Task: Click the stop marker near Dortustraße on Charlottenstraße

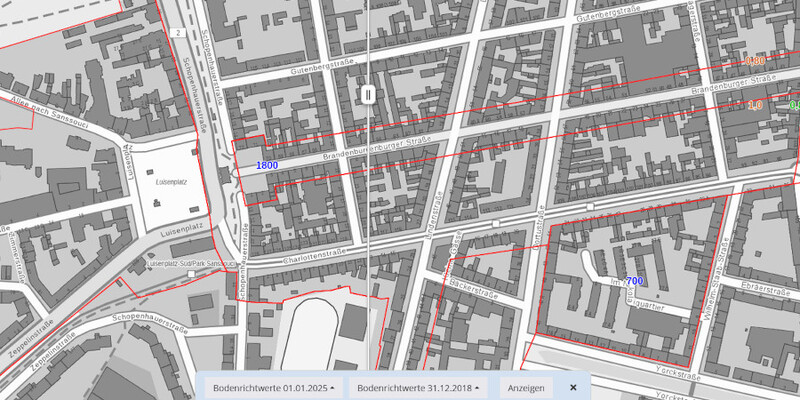Action: pos(590,207)
